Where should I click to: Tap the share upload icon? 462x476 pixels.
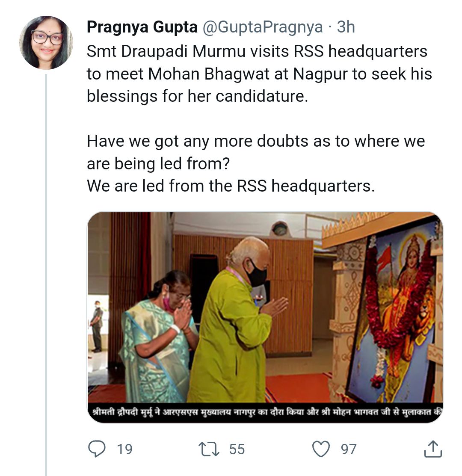pyautogui.click(x=433, y=449)
